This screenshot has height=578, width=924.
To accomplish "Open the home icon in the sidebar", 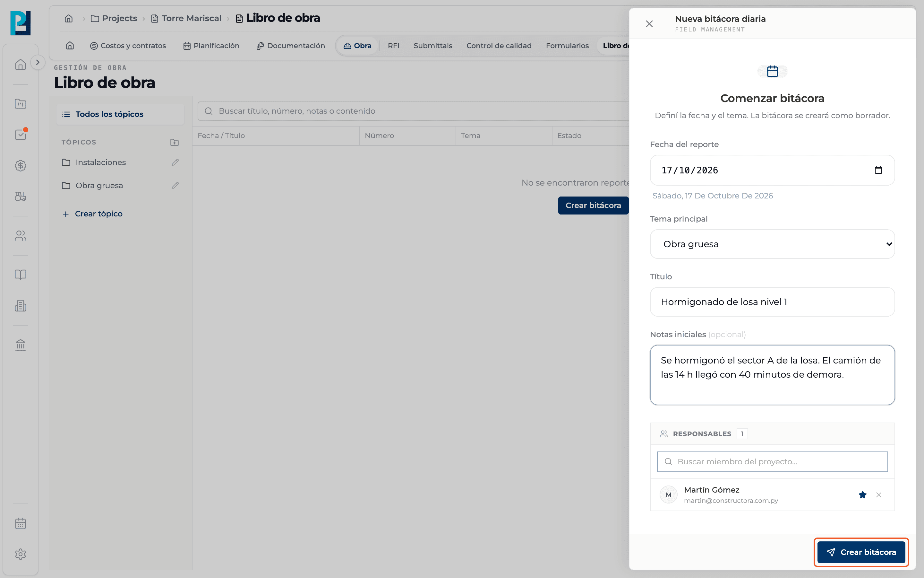I will pos(20,65).
